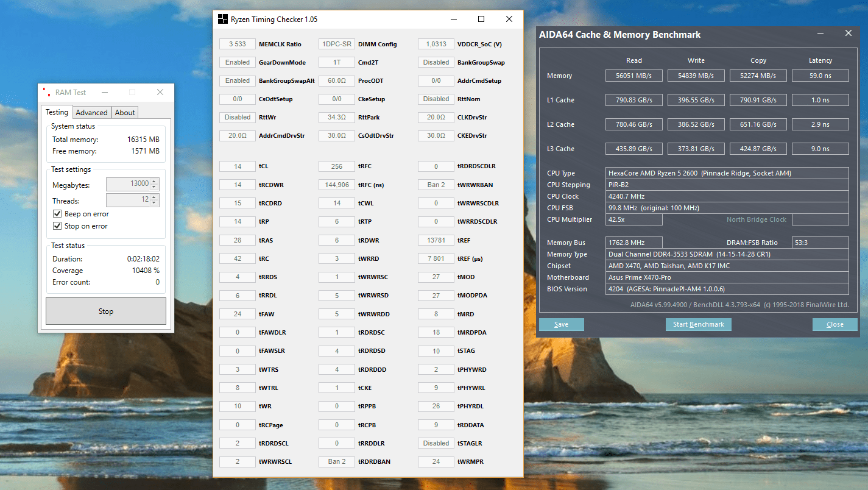Decrease the Threads value with down arrow

[x=155, y=203]
